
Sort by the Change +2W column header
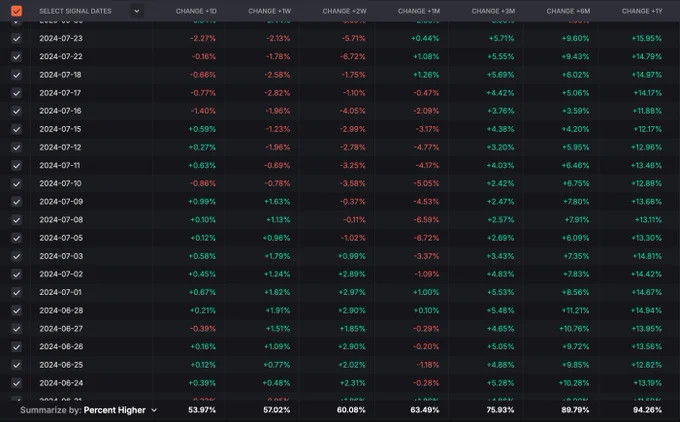tap(344, 11)
